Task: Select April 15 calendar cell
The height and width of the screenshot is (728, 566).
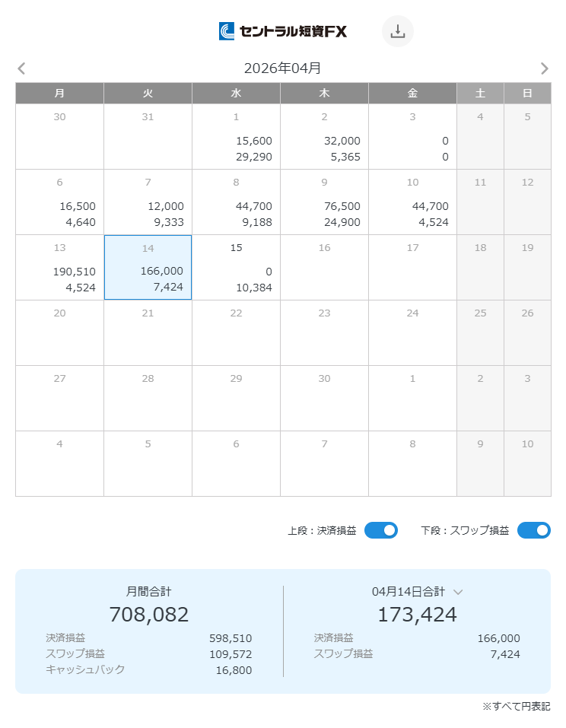Action: click(236, 267)
